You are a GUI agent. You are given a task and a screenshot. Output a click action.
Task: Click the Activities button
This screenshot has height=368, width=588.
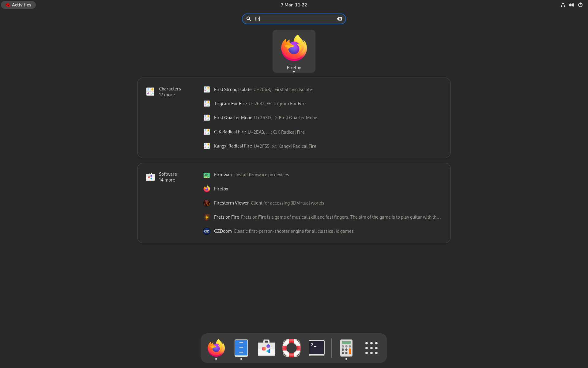tap(18, 5)
